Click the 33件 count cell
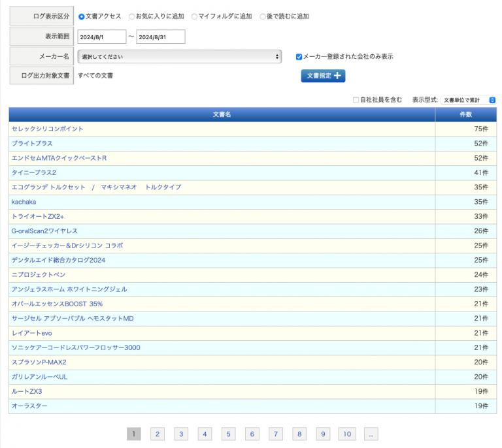Image resolution: width=502 pixels, height=448 pixels. tap(466, 216)
